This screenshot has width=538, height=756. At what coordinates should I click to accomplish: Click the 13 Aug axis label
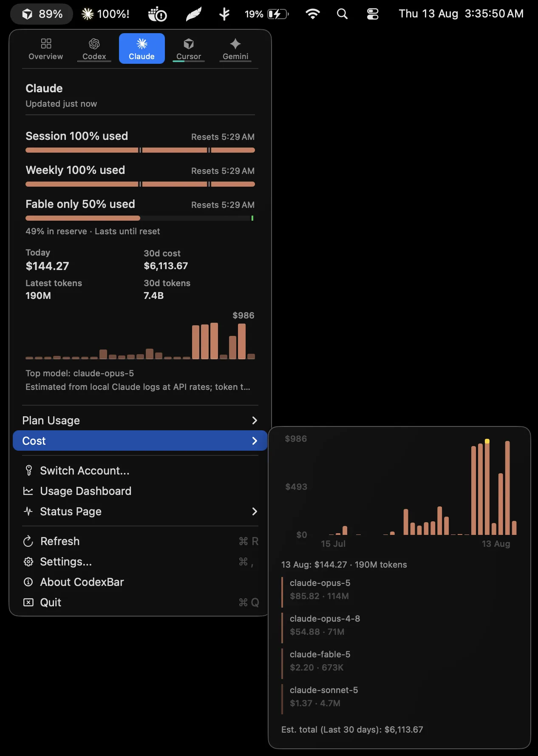(x=496, y=544)
